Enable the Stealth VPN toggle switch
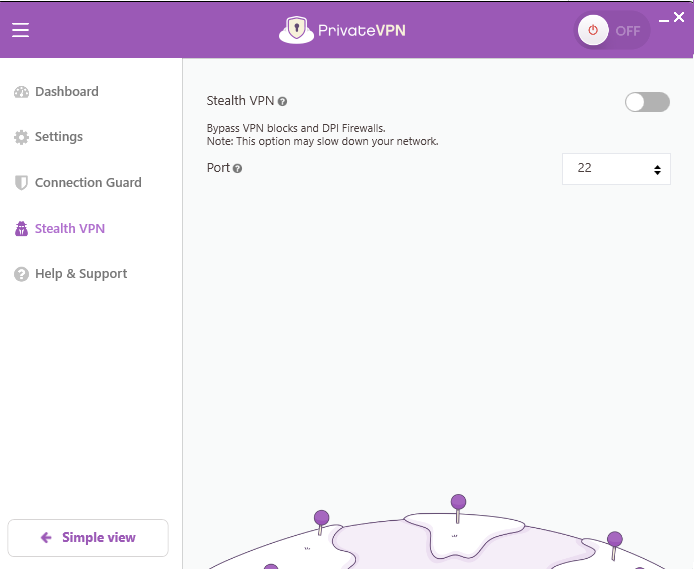The height and width of the screenshot is (569, 694). point(647,102)
